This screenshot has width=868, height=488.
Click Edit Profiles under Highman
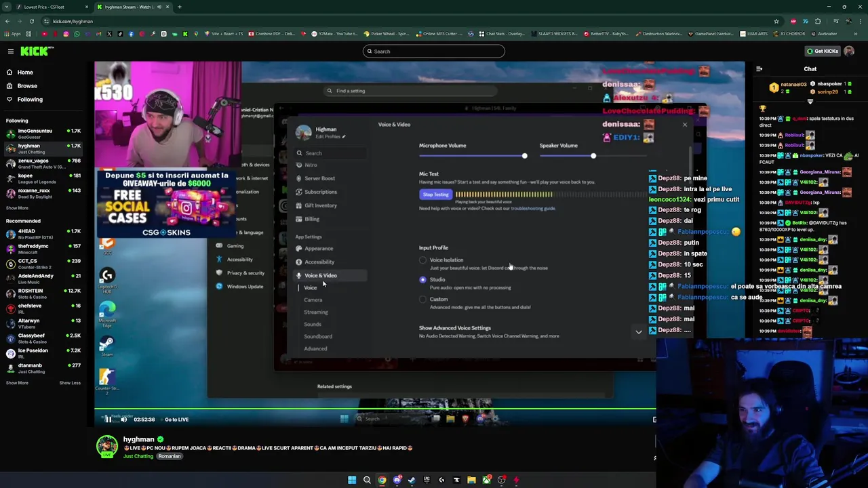(330, 137)
